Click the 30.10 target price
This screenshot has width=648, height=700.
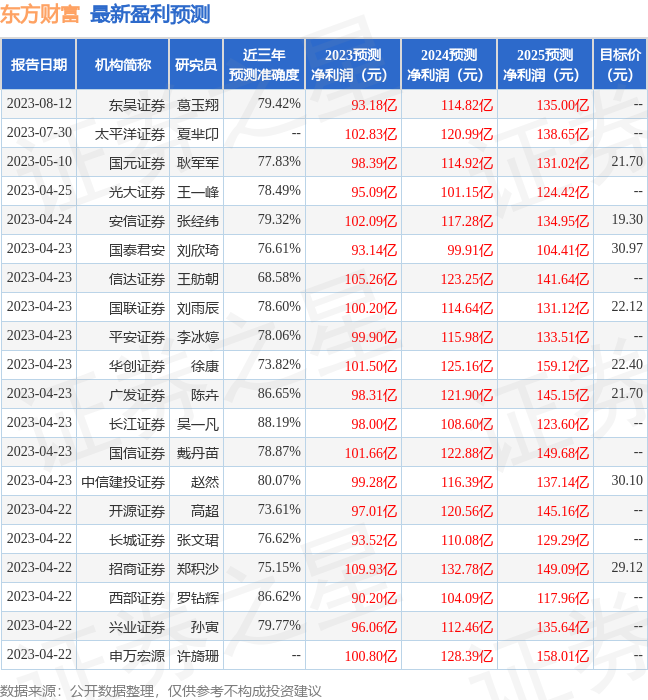(627, 480)
